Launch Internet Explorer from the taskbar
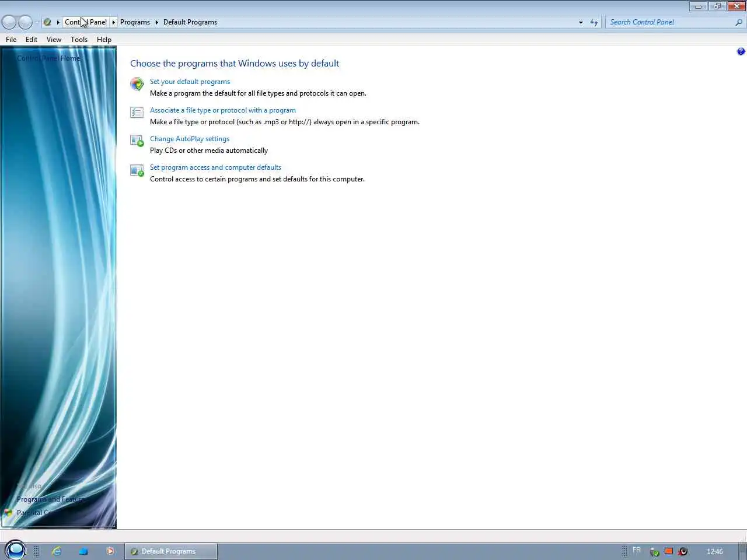 [x=57, y=551]
